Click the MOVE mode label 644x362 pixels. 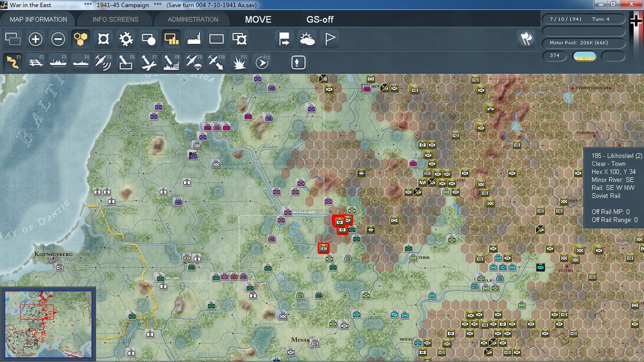tap(258, 19)
